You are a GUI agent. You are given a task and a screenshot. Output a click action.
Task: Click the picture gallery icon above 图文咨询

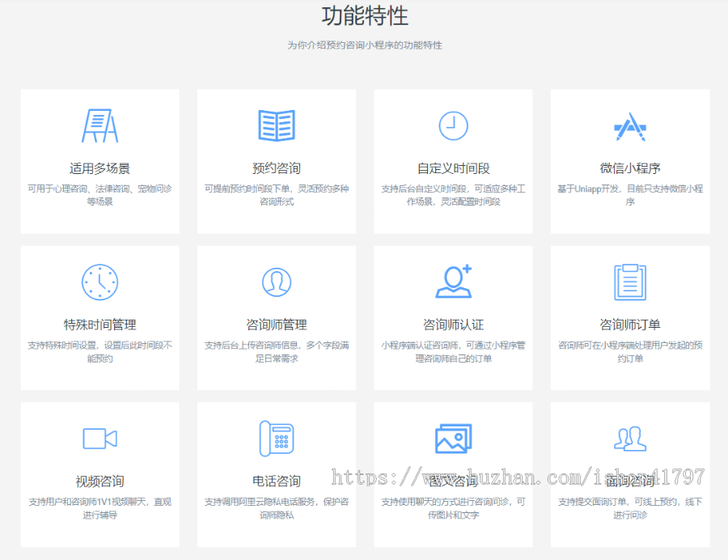[x=454, y=439]
